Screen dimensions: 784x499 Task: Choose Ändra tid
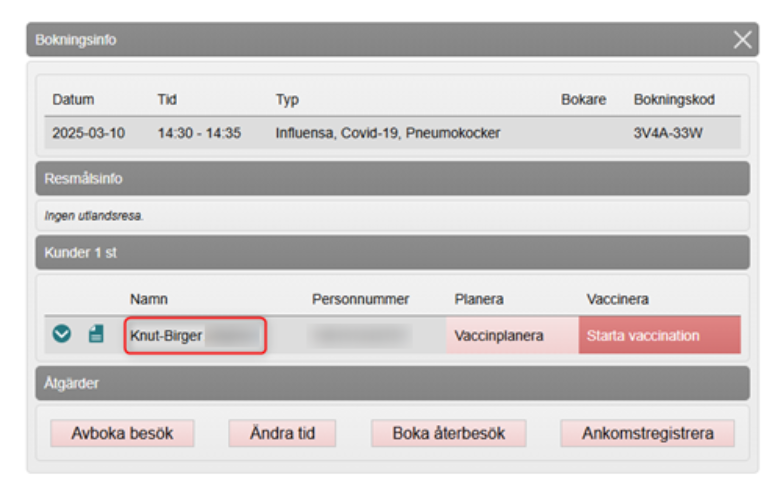(281, 433)
